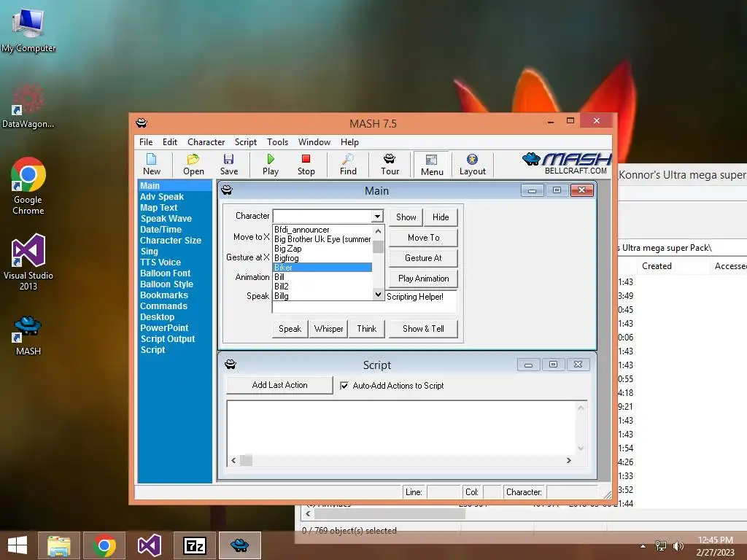Click the MASH Bellcraft.com logo
Viewport: 747px width, 560px height.
(566, 163)
